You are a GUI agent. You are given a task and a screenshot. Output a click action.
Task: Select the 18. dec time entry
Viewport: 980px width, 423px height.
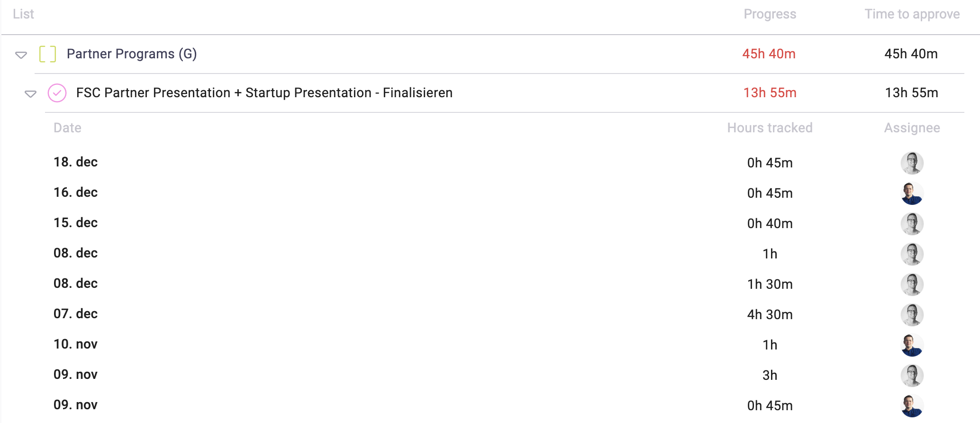click(x=75, y=162)
